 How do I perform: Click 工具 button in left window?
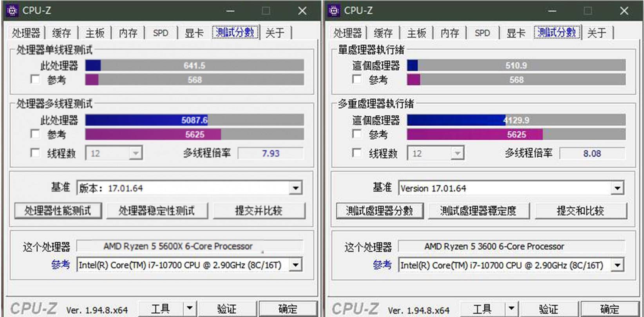point(161,309)
